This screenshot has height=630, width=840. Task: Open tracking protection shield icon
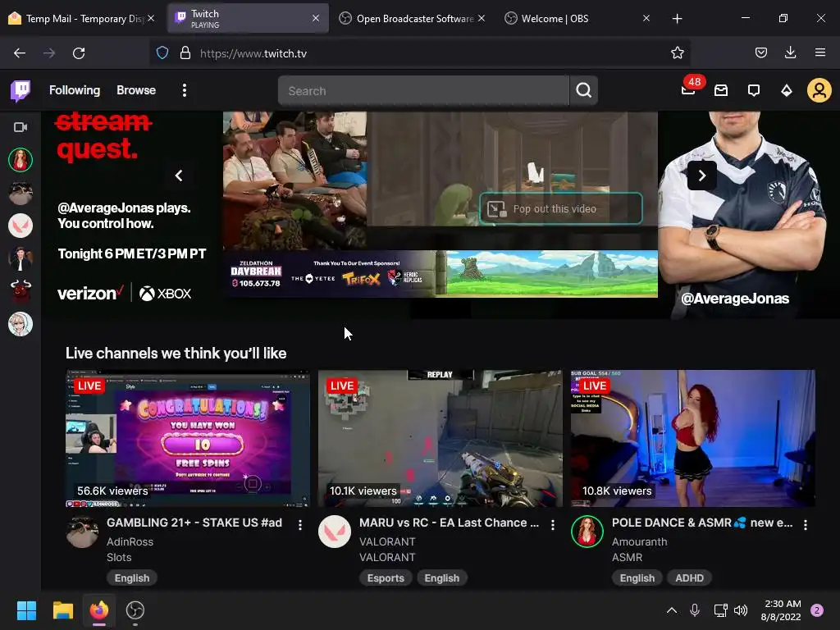[162, 52]
